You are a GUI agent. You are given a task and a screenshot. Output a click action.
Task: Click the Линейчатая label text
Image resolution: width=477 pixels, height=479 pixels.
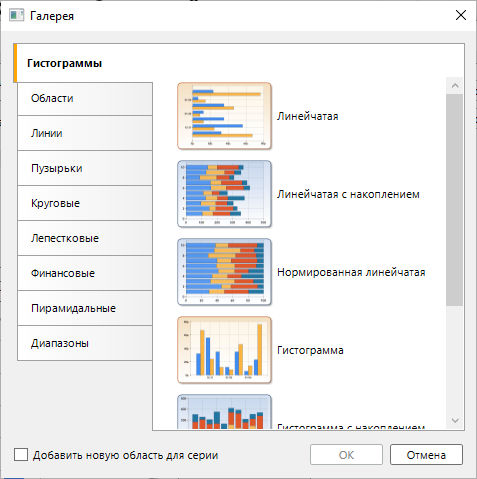[308, 116]
